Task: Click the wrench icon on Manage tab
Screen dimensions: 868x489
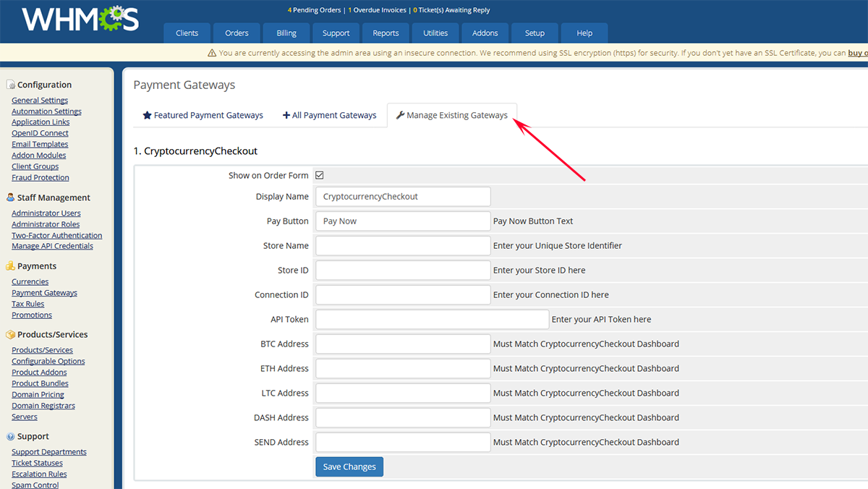Action: point(400,115)
